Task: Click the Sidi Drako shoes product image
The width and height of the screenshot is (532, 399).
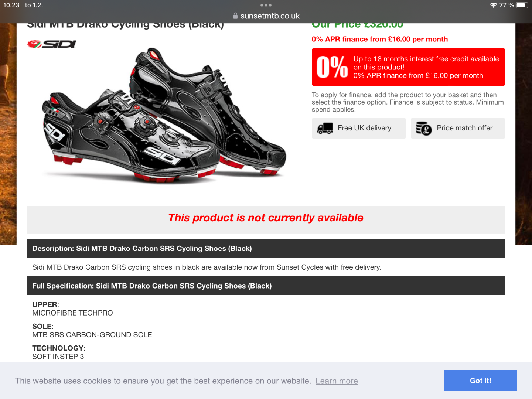Action: click(x=164, y=115)
